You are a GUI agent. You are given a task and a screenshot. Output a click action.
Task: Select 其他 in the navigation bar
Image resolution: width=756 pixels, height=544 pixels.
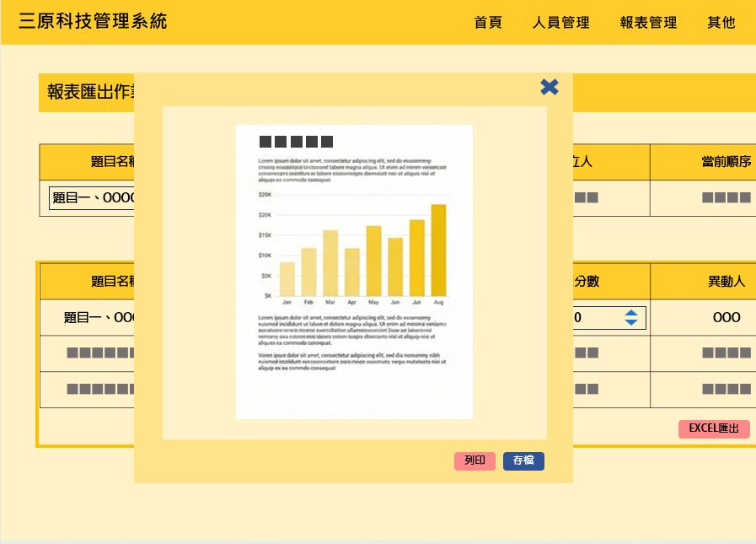tap(721, 23)
